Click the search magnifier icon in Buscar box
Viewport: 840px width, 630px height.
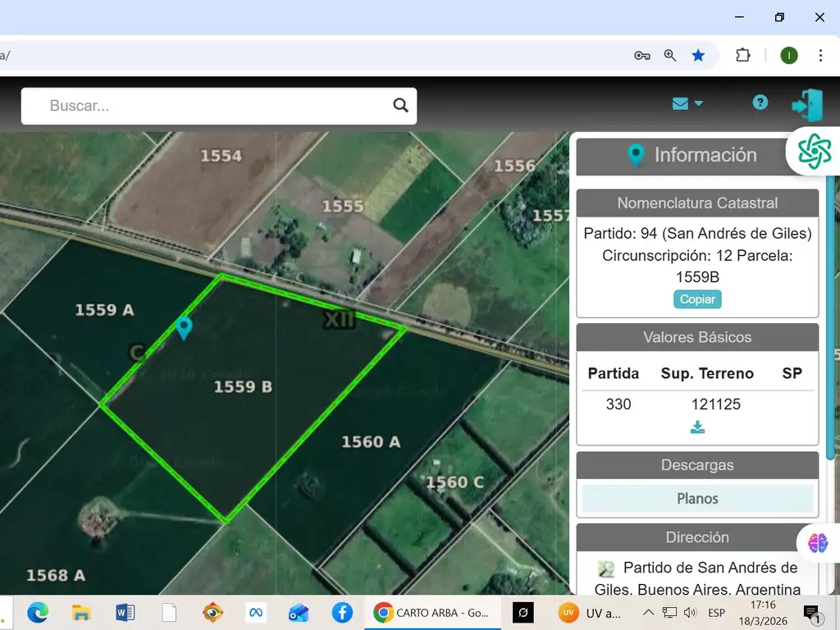click(x=400, y=105)
